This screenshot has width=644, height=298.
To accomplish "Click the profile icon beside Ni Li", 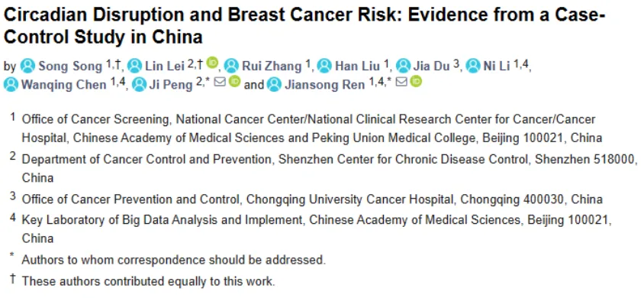I will pos(474,66).
